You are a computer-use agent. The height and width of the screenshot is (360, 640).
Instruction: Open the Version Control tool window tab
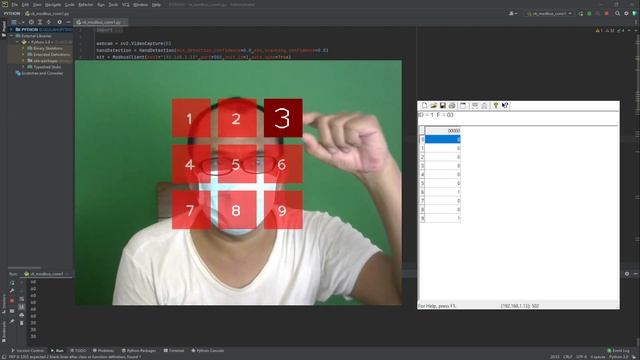pyautogui.click(x=27, y=351)
